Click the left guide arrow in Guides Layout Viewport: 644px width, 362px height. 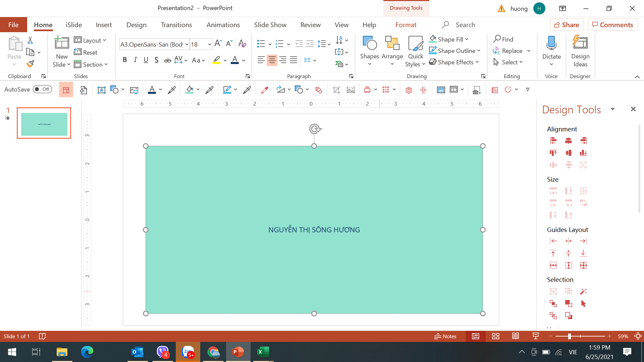[553, 241]
